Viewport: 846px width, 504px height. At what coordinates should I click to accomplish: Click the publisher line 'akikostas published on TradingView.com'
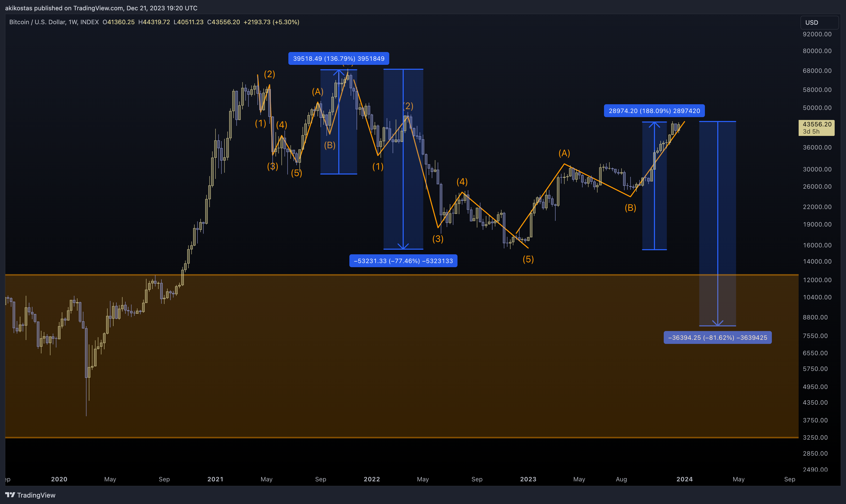(x=64, y=8)
